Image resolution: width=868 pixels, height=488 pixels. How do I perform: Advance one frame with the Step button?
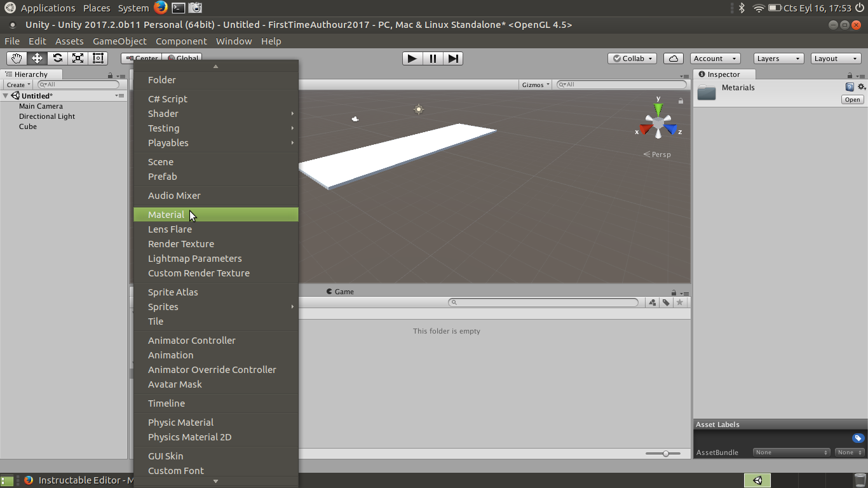point(453,58)
